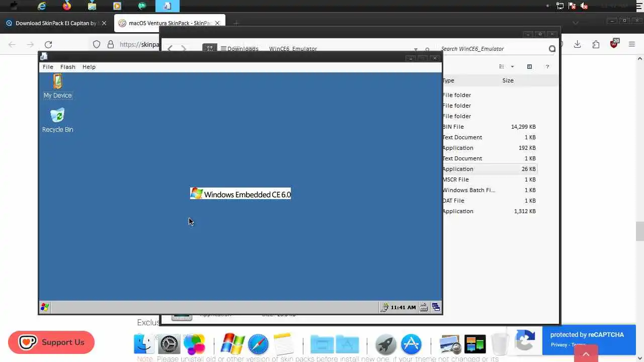The image size is (644, 362).
Task: Select the Application row sized 26 KB
Action: (490, 169)
